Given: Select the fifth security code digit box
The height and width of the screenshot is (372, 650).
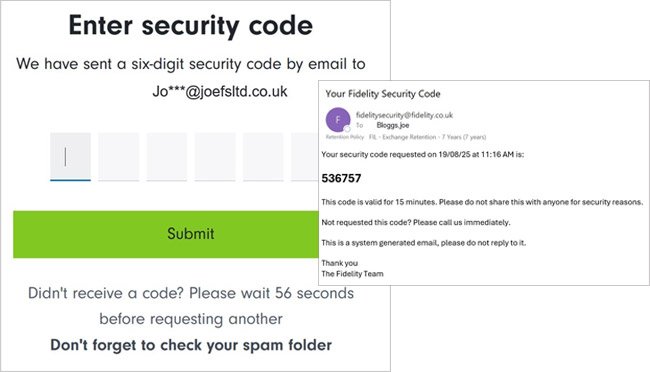Looking at the screenshot, I should [x=263, y=157].
